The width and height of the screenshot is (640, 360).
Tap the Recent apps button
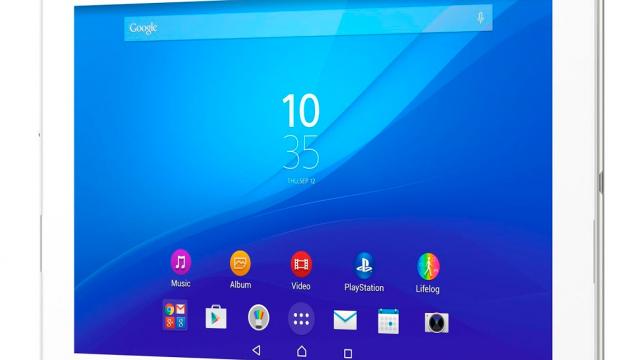(348, 353)
